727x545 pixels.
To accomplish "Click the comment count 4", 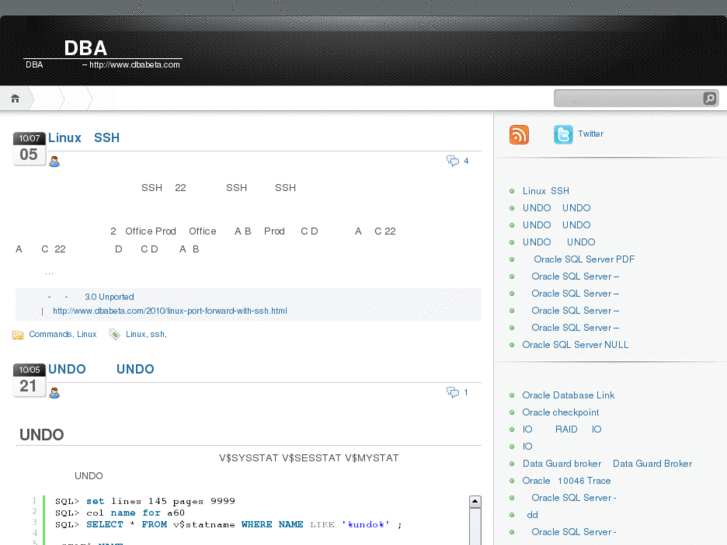I will pos(466,161).
